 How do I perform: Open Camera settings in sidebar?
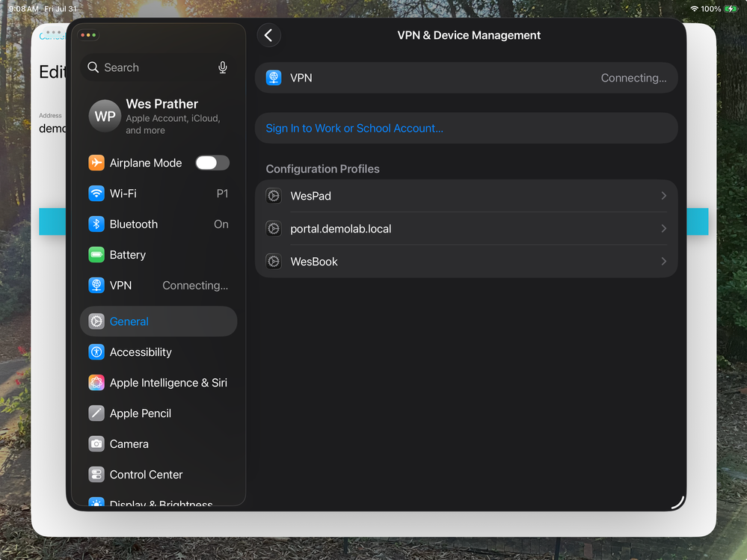tap(159, 444)
